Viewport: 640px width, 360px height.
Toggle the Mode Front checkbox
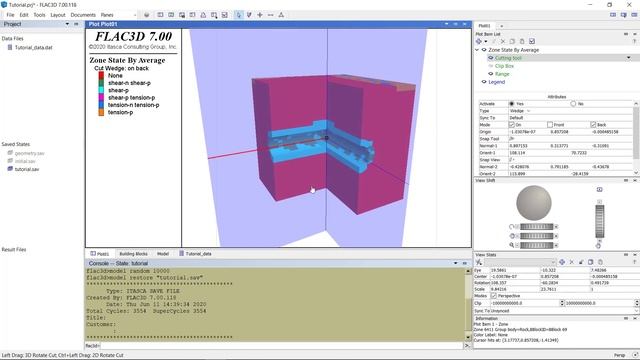tap(549, 124)
